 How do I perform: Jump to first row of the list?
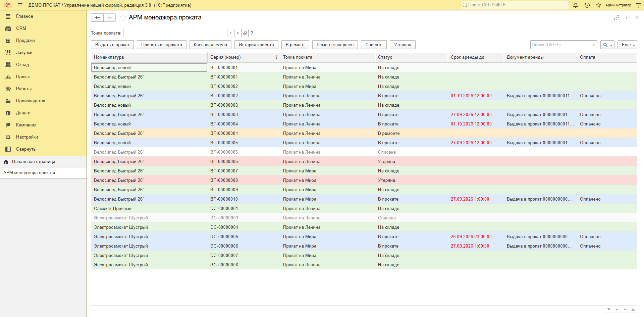[609, 309]
